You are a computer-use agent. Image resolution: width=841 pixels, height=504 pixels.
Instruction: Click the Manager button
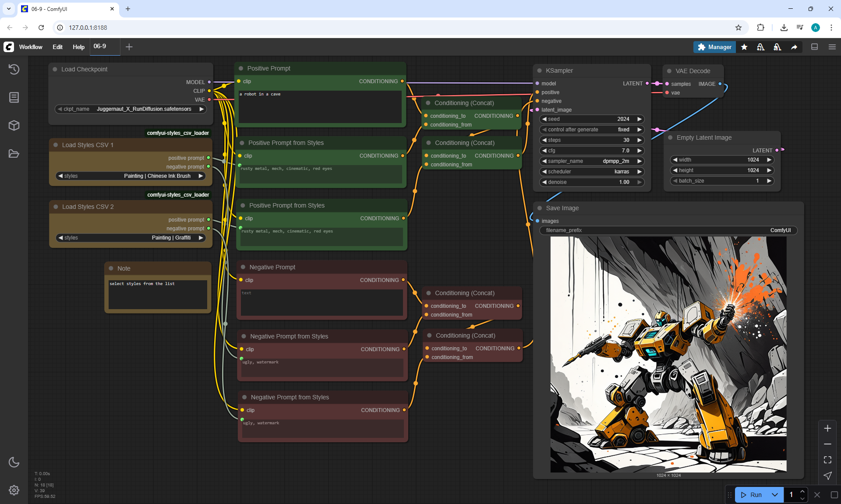(714, 47)
